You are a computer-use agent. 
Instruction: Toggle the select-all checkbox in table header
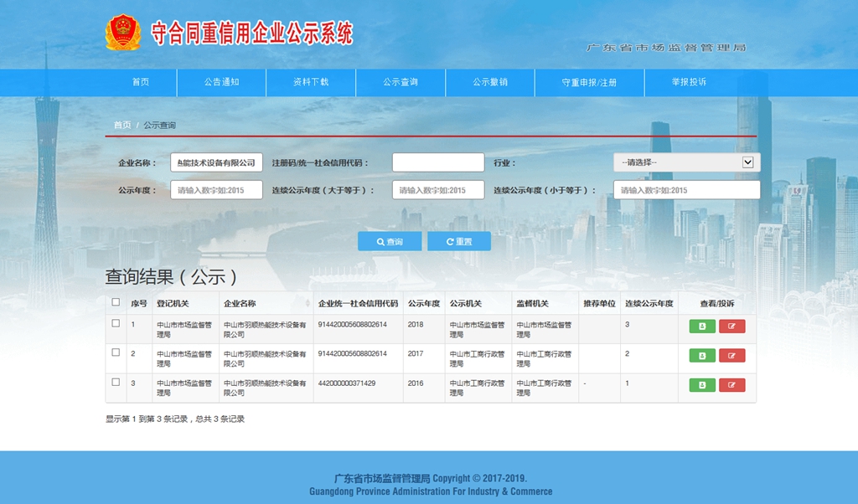tap(116, 304)
